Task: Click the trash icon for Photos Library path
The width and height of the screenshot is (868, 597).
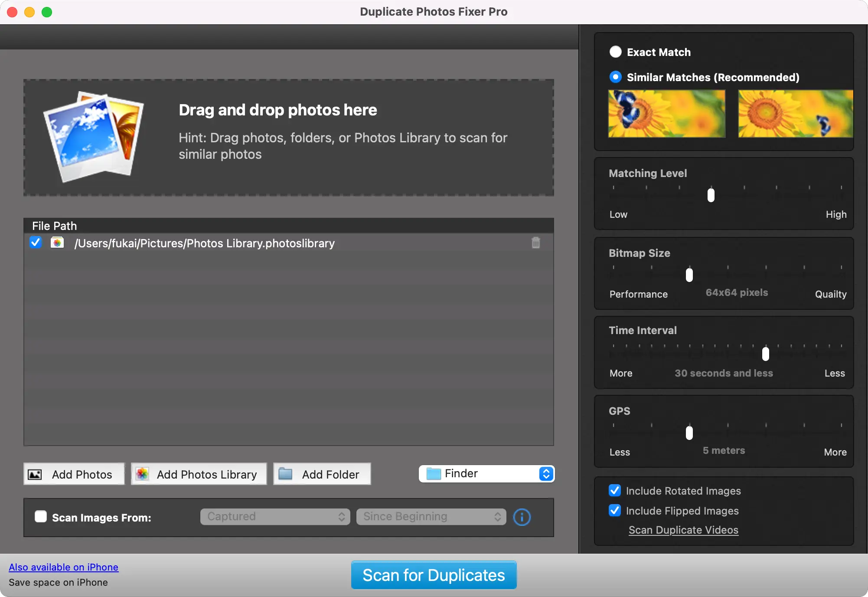Action: [x=536, y=243]
